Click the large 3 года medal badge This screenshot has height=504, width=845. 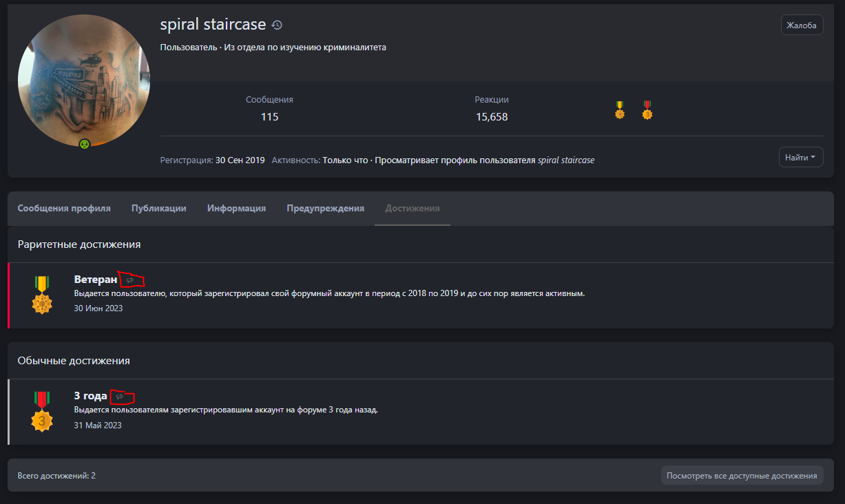point(42,412)
